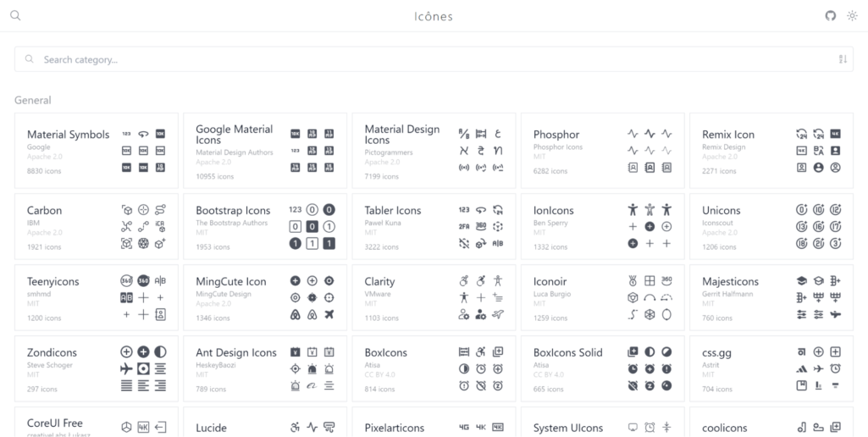Open the Teenyicons icon set
Viewport: 868px width, 437px height.
tap(53, 281)
